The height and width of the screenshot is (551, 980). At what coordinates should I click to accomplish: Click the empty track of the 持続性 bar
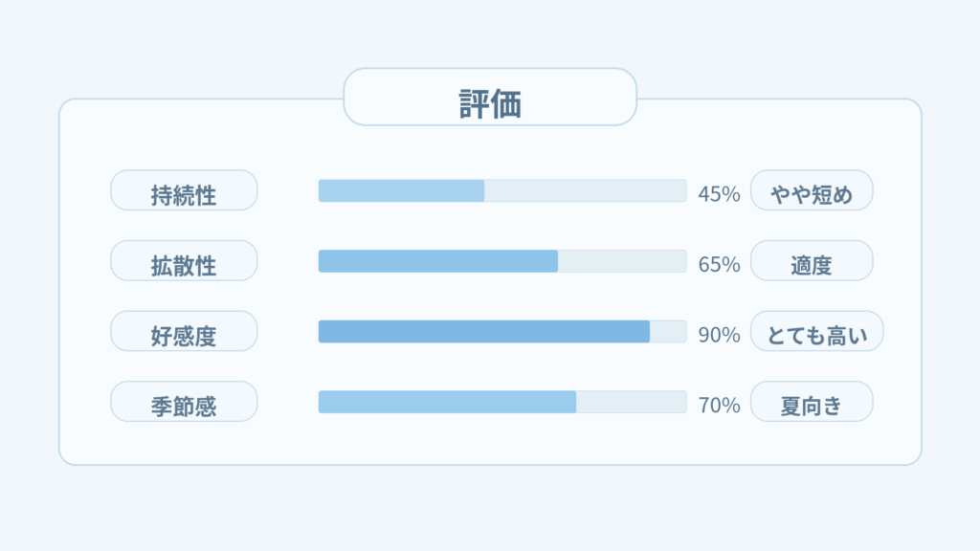(585, 190)
